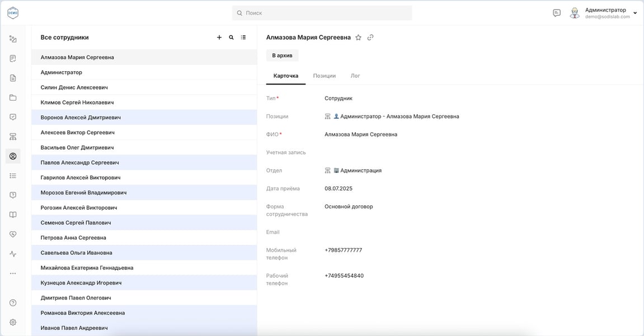Viewport: 644px width, 336px height.
Task: Open the approvals checkmark icon in sidebar
Action: (x=13, y=117)
